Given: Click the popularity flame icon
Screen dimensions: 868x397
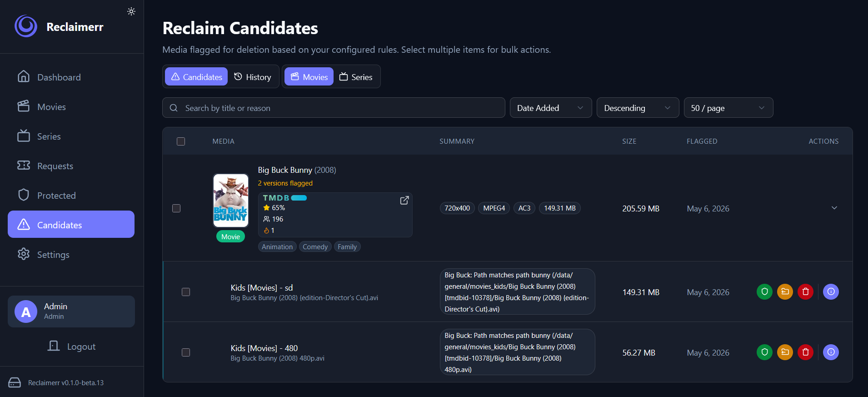Looking at the screenshot, I should pos(267,230).
